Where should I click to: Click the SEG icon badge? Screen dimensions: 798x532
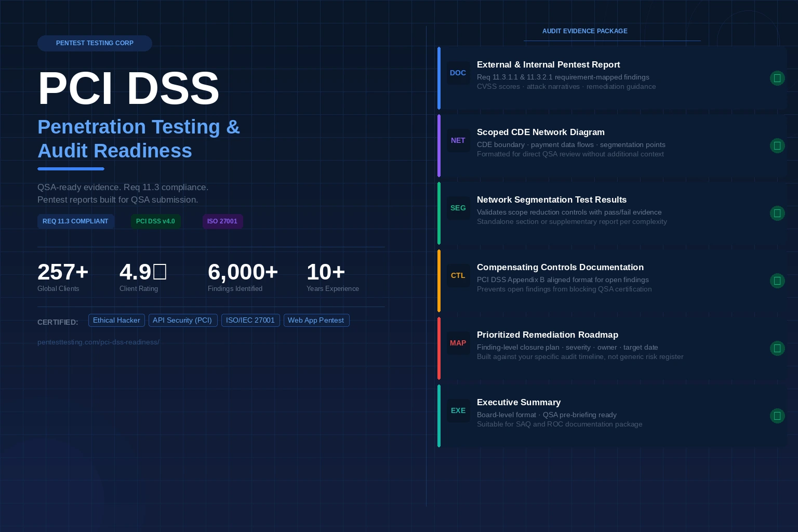tap(458, 208)
